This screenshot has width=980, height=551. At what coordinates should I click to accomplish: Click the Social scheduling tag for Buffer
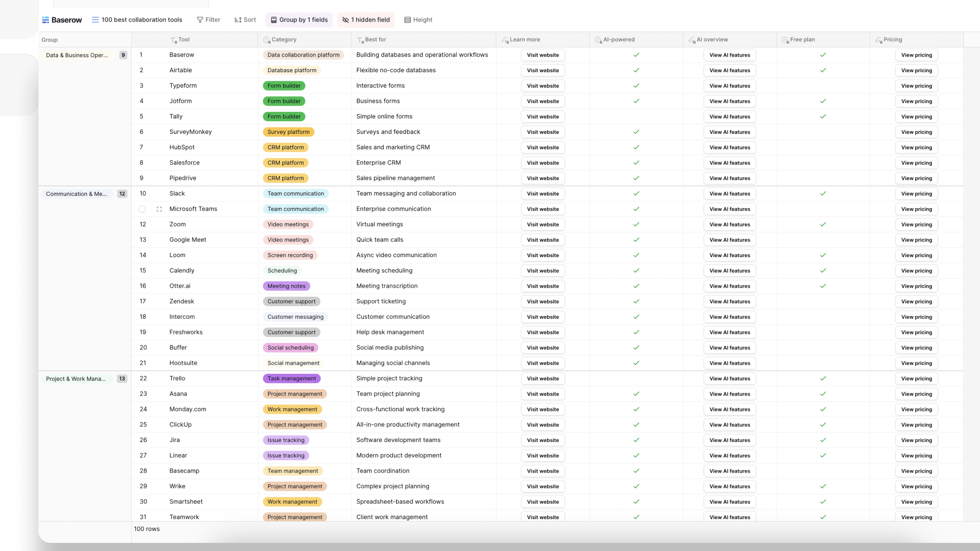point(290,348)
